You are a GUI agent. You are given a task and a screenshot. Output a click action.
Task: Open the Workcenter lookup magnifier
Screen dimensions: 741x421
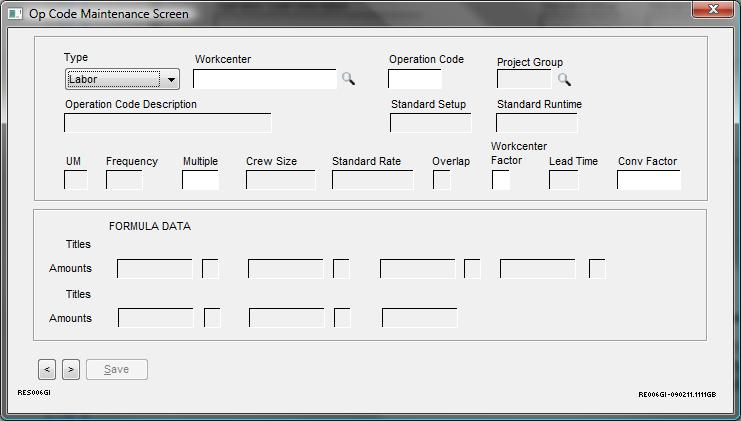point(348,79)
